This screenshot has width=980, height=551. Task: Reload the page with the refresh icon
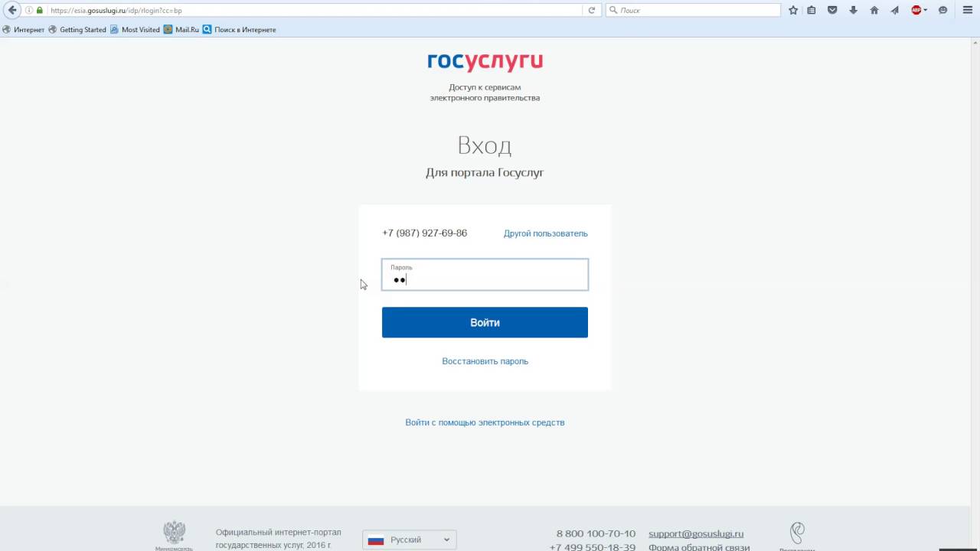pos(591,11)
